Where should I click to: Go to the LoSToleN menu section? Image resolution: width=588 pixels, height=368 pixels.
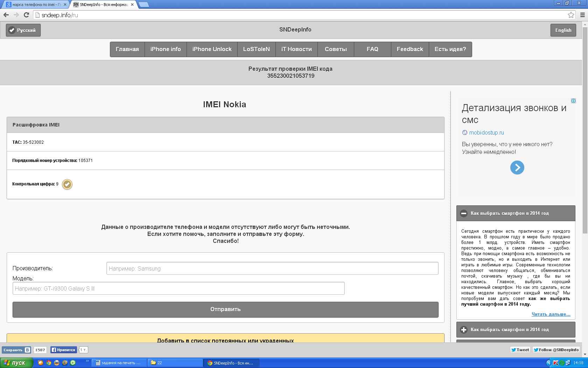pyautogui.click(x=256, y=49)
